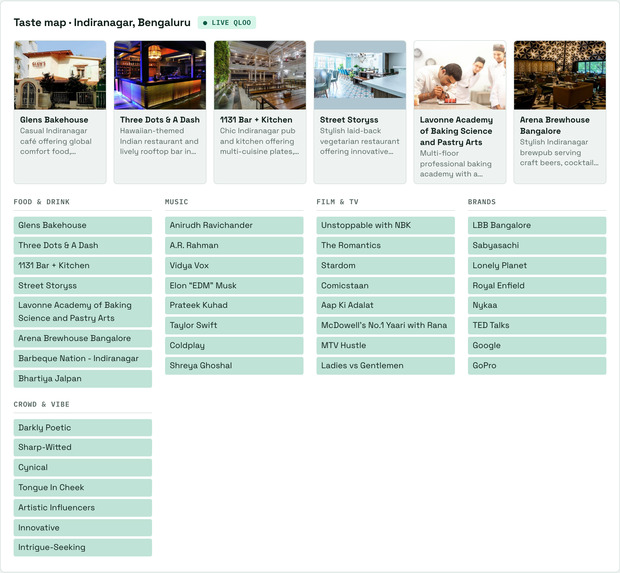The image size is (620, 573).
Task: Select TED Talks brand chip
Action: coord(537,325)
